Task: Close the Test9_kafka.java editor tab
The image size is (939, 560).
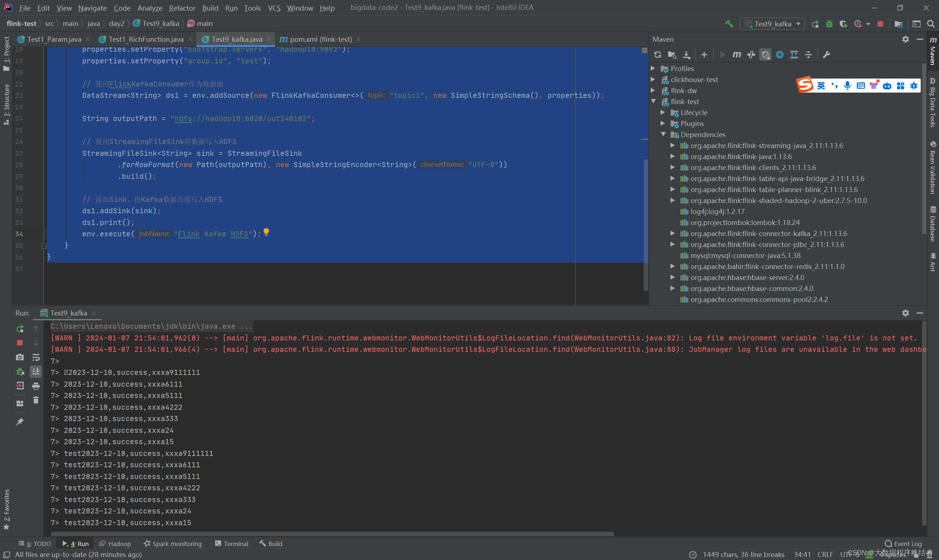Action: click(268, 39)
